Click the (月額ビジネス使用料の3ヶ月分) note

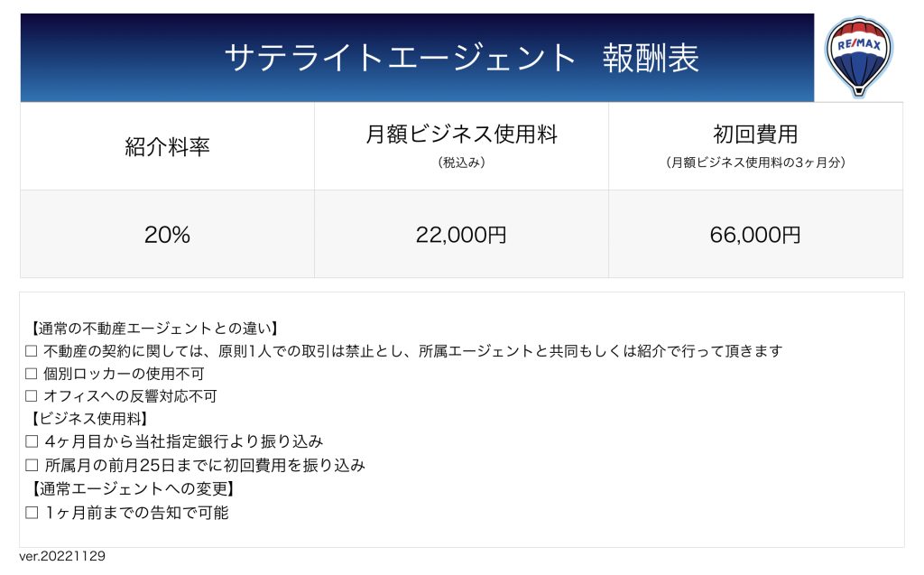tap(755, 162)
